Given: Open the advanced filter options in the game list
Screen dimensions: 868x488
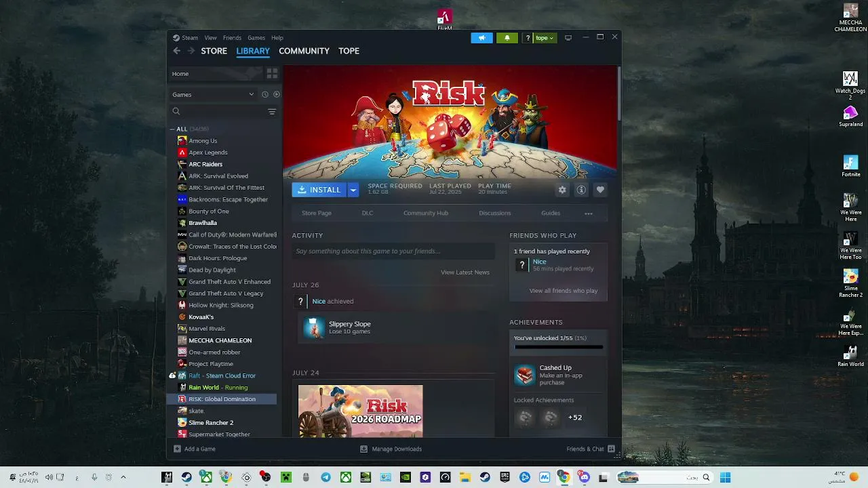Looking at the screenshot, I should pyautogui.click(x=272, y=111).
